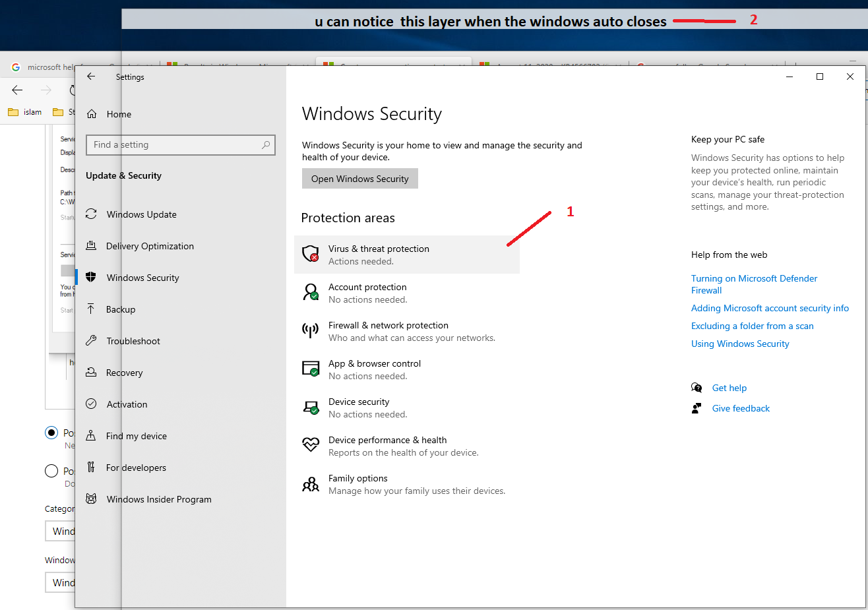Click Reports on the health of your device text

pos(404,452)
